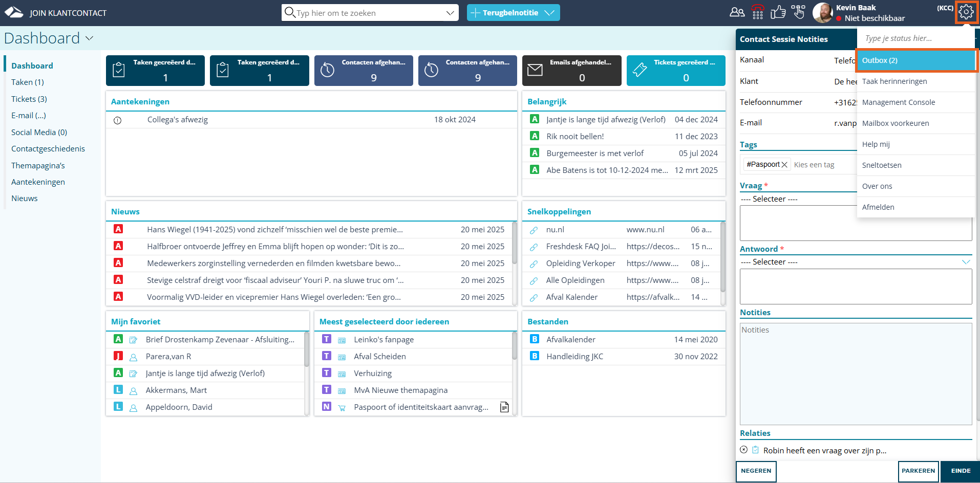The width and height of the screenshot is (980, 483).
Task: Click the person icon beside Akkermans, Mart
Action: 133,391
